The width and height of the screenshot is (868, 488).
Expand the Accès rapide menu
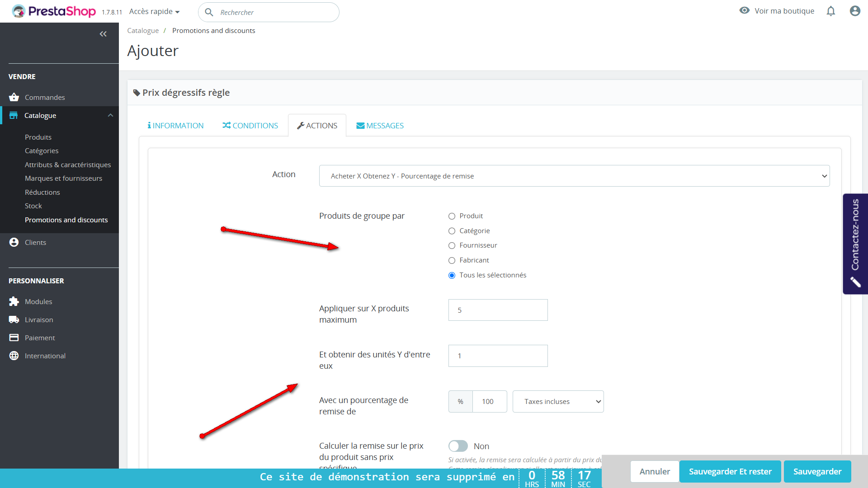(154, 11)
